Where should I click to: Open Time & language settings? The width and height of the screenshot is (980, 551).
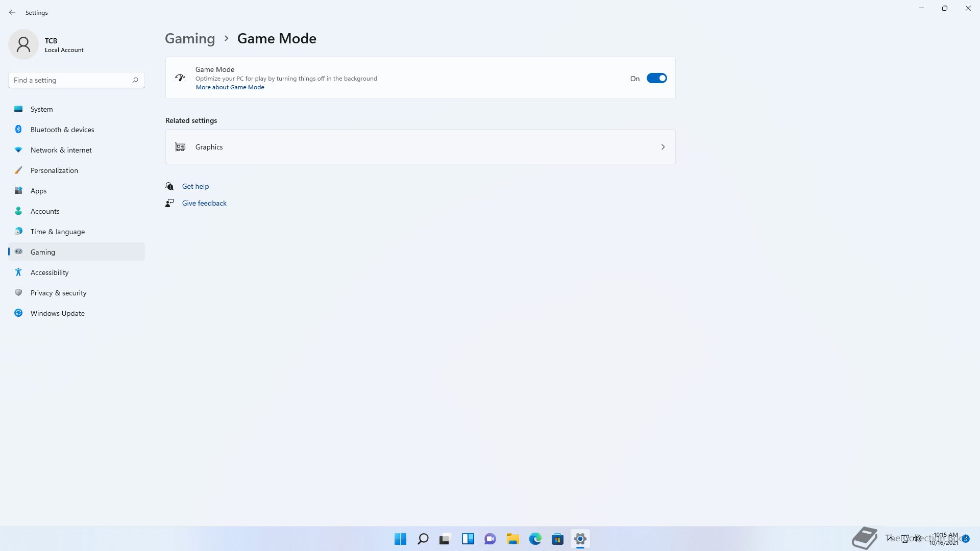(x=77, y=232)
